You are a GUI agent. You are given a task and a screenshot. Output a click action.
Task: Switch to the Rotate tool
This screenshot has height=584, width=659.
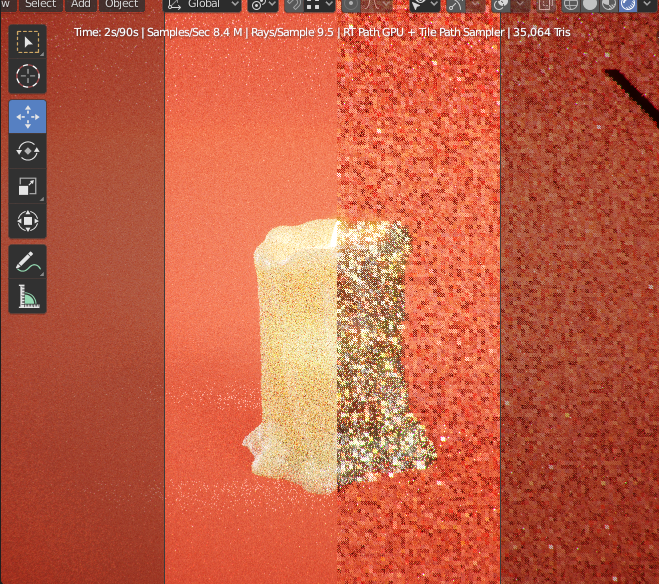coord(27,151)
